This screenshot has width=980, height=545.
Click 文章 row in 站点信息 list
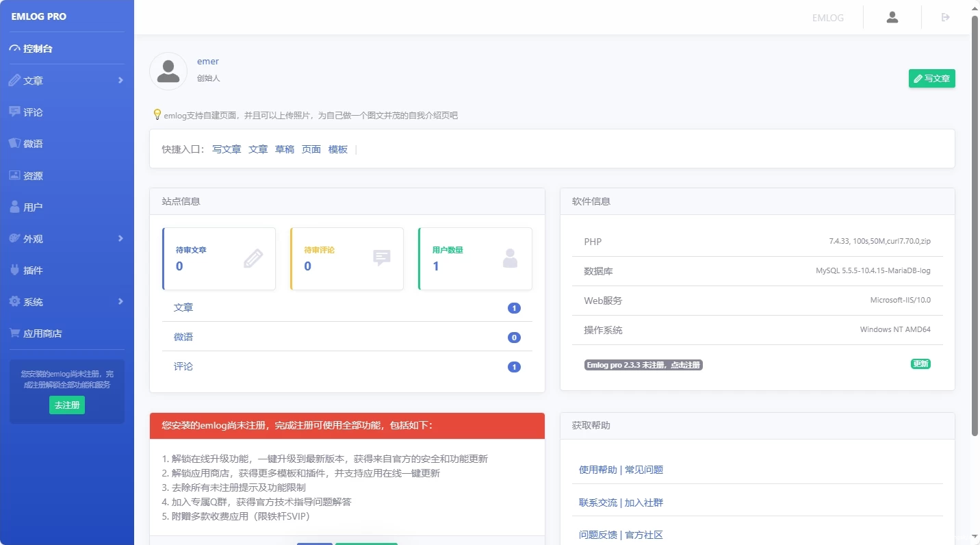coord(347,307)
